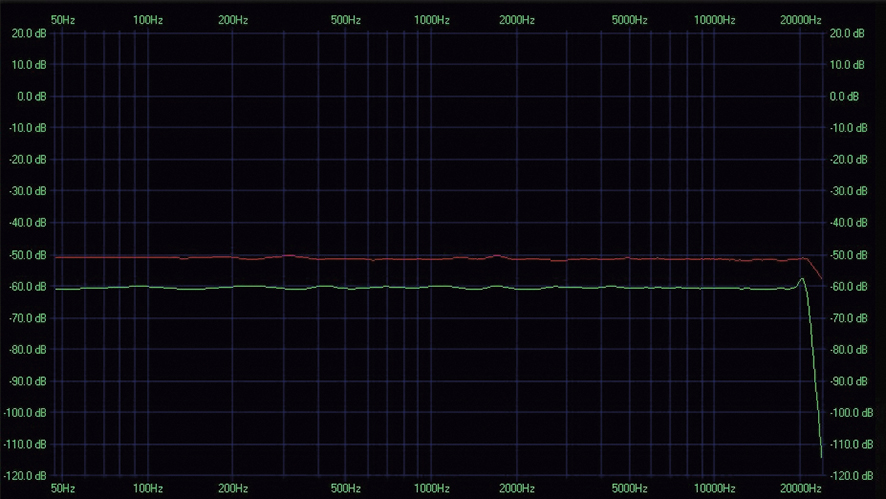Click the 2000Hz label on bottom axis
Viewport: 886px width, 499px height.
coord(517,488)
